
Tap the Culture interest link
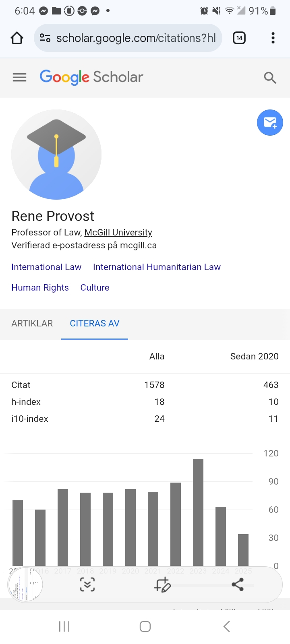(95, 288)
